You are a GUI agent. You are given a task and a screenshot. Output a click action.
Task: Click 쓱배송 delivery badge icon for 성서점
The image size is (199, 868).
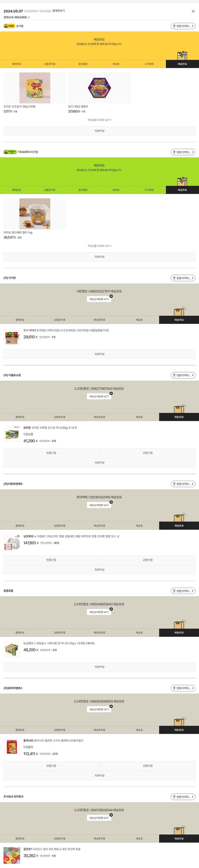9,26
